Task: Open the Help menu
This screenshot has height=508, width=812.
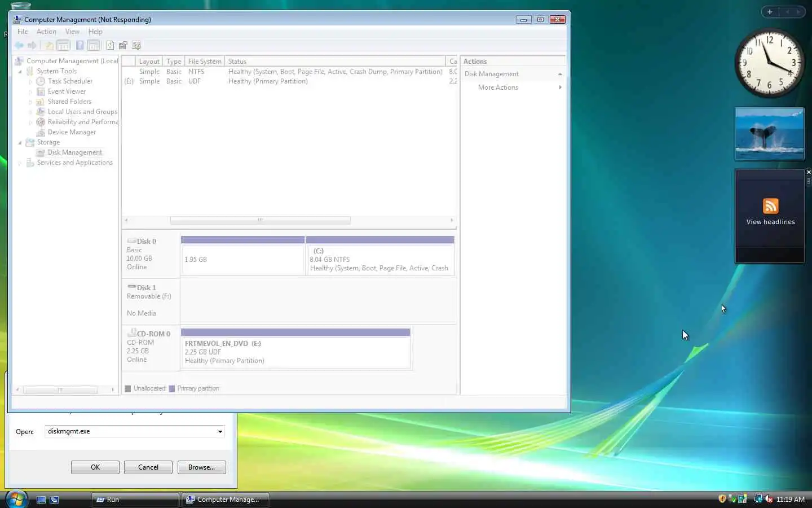Action: (95, 32)
